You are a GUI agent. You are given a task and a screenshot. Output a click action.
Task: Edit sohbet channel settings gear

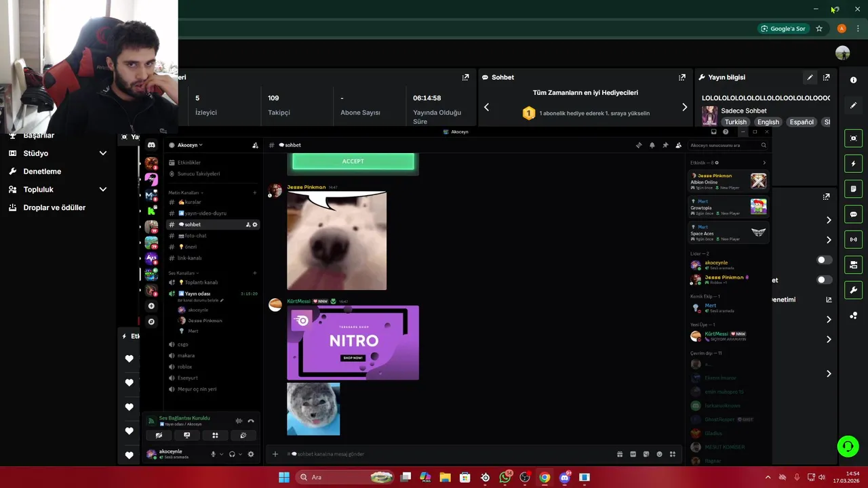[255, 224]
